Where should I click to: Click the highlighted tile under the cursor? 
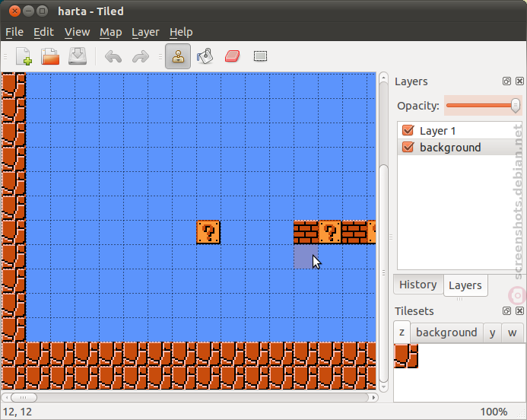(306, 256)
